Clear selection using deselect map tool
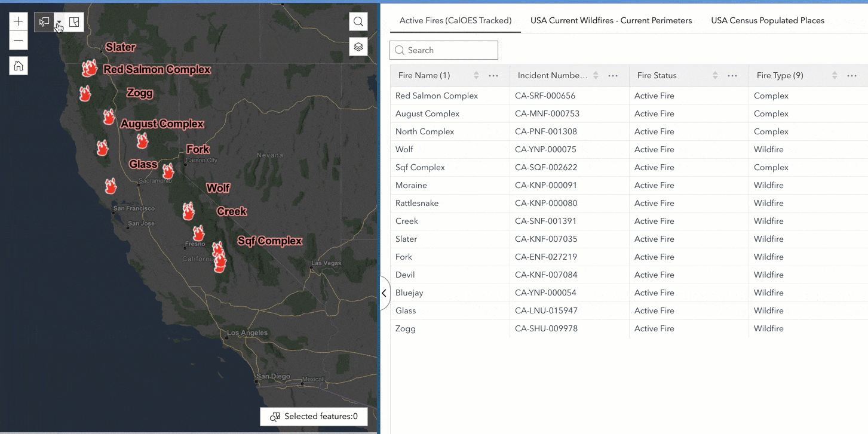 (74, 22)
